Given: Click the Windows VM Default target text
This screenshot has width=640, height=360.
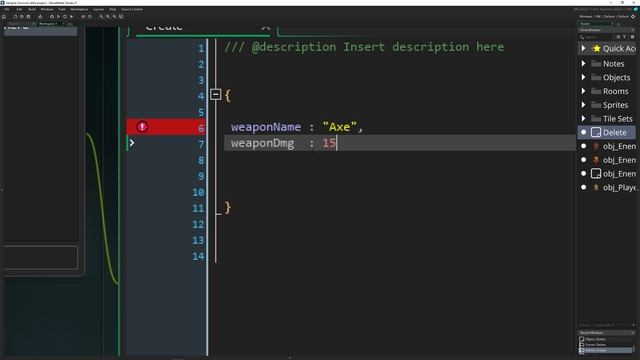Looking at the screenshot, I should 604,17.
